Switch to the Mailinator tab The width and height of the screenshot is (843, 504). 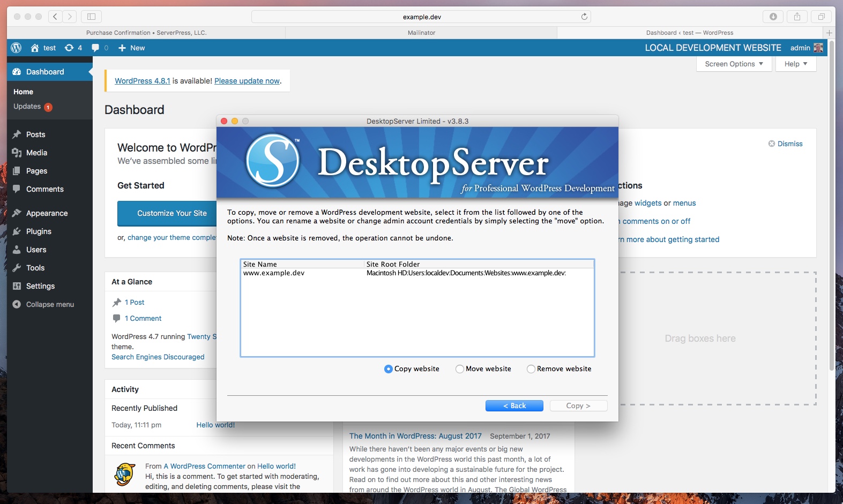421,33
